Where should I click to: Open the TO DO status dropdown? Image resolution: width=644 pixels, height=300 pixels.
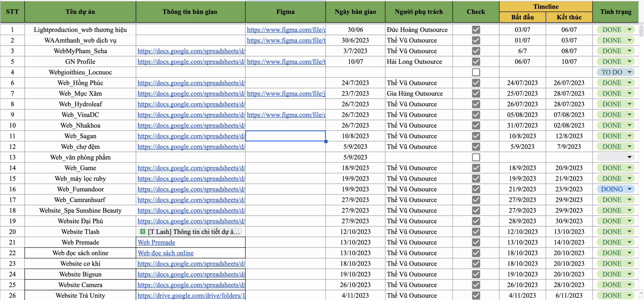click(x=629, y=72)
